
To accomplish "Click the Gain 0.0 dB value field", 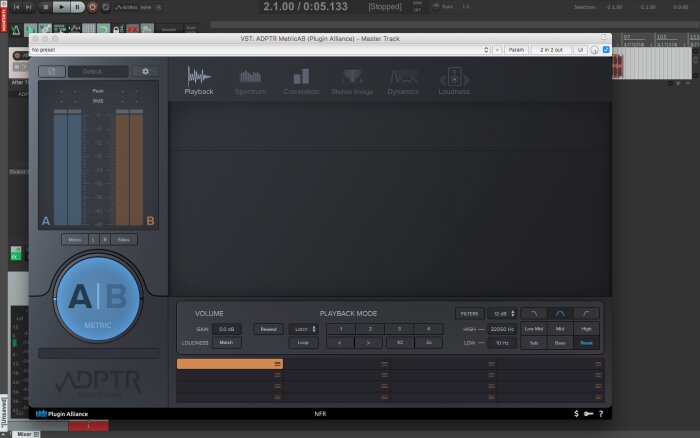I will click(x=227, y=328).
